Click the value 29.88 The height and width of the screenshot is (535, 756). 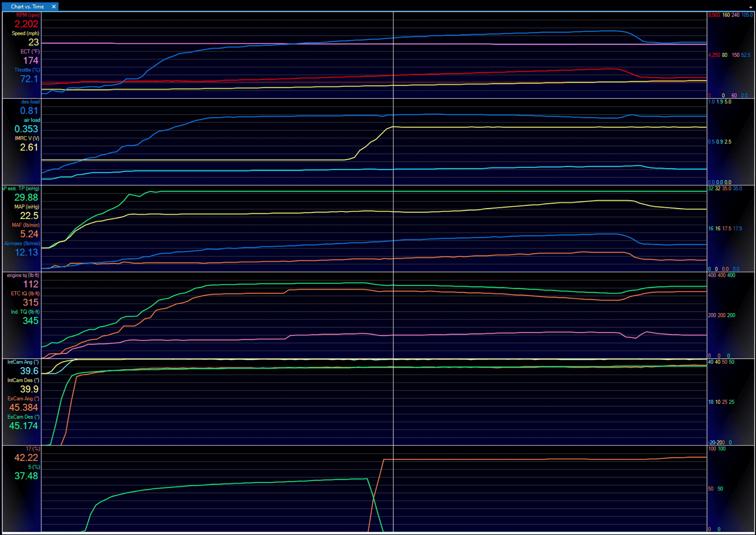coord(26,198)
